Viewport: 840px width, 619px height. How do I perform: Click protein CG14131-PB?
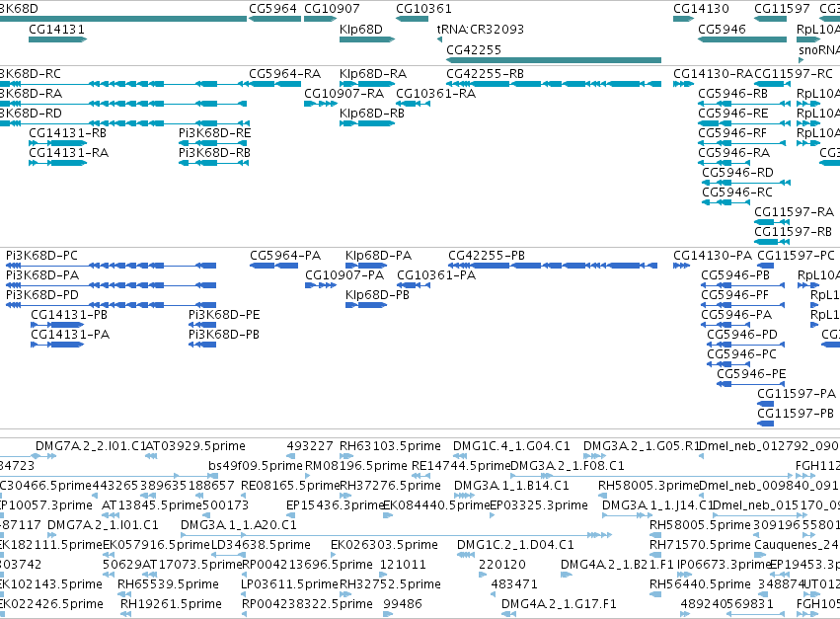tap(57, 325)
